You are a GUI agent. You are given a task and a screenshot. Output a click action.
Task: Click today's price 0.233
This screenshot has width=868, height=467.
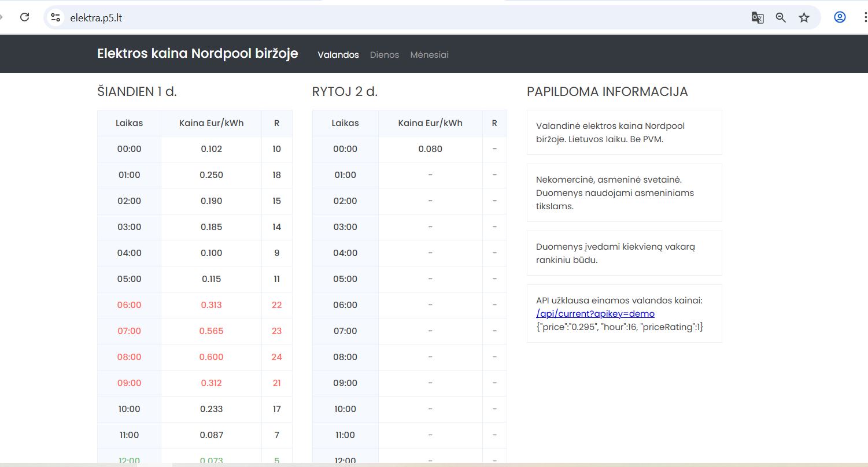point(211,409)
